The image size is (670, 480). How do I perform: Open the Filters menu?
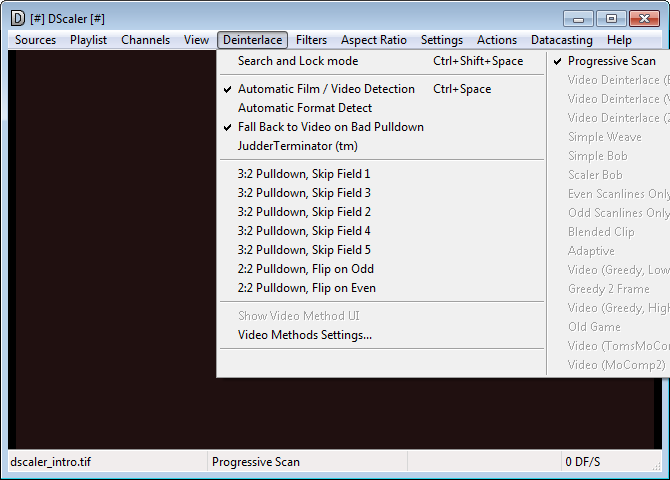311,40
